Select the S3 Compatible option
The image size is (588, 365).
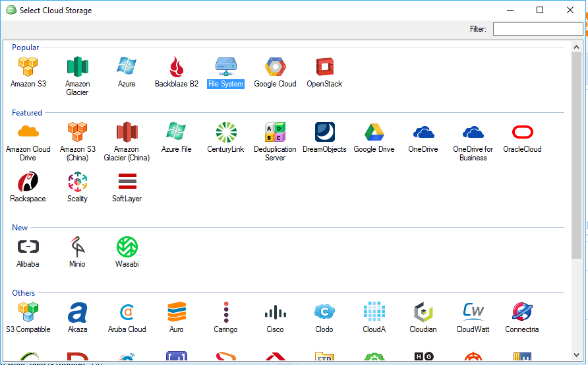[x=28, y=312]
